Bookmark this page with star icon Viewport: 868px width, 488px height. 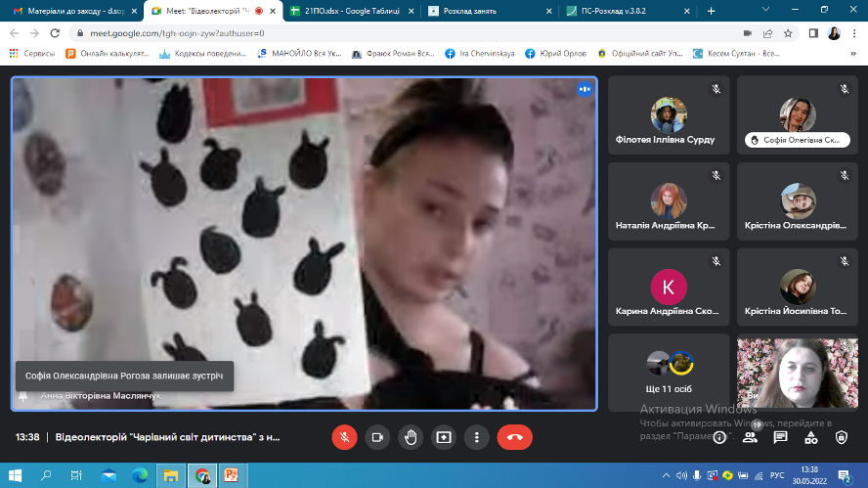(x=788, y=33)
